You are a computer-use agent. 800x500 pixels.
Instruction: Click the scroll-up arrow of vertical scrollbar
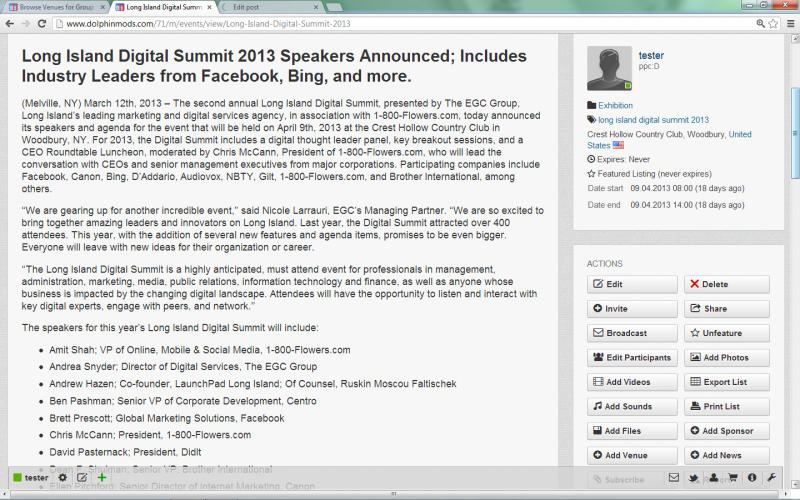tap(795, 39)
